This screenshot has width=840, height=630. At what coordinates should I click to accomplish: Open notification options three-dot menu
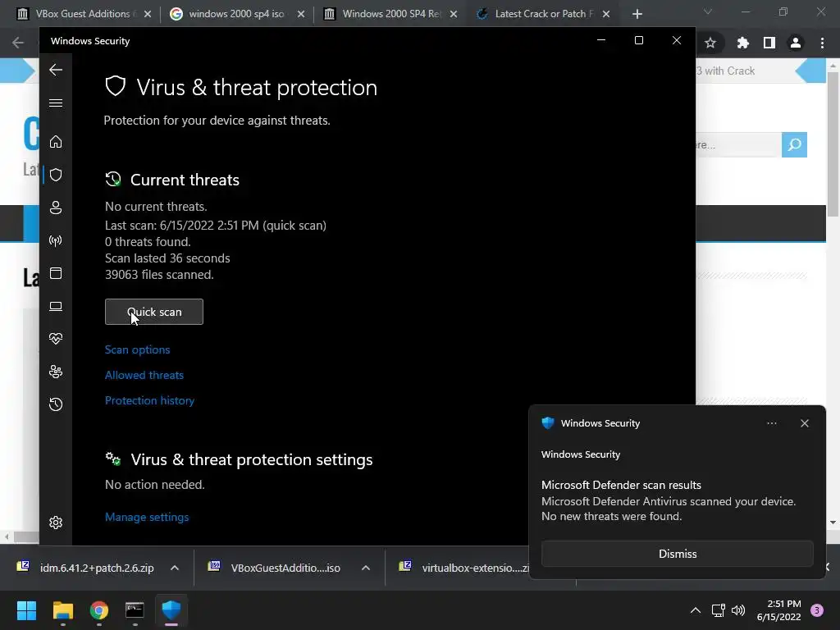pos(771,423)
